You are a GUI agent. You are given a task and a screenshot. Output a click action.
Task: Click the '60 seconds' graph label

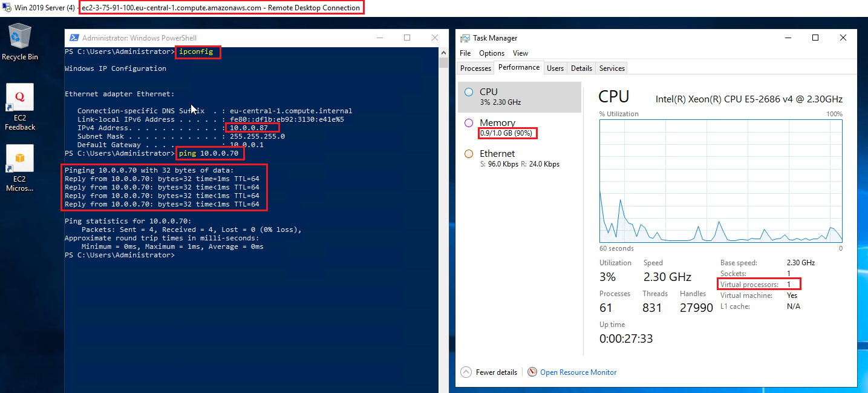click(616, 248)
